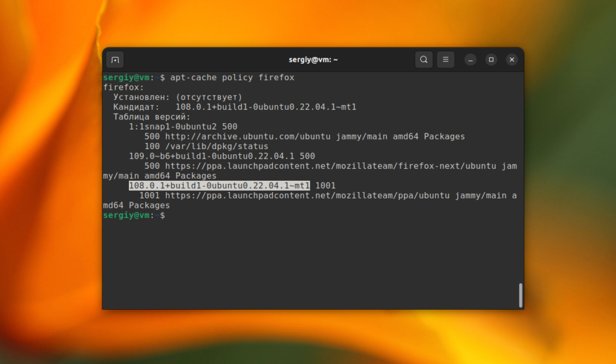Click the highlighted 108.0.1+build1 version text
Viewport: 616px width, 364px height.
point(219,186)
